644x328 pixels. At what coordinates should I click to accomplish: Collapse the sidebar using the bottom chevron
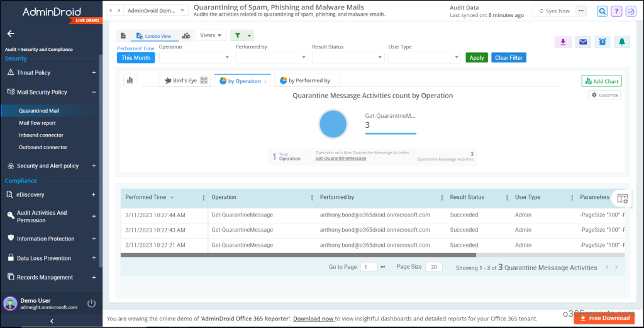52,321
